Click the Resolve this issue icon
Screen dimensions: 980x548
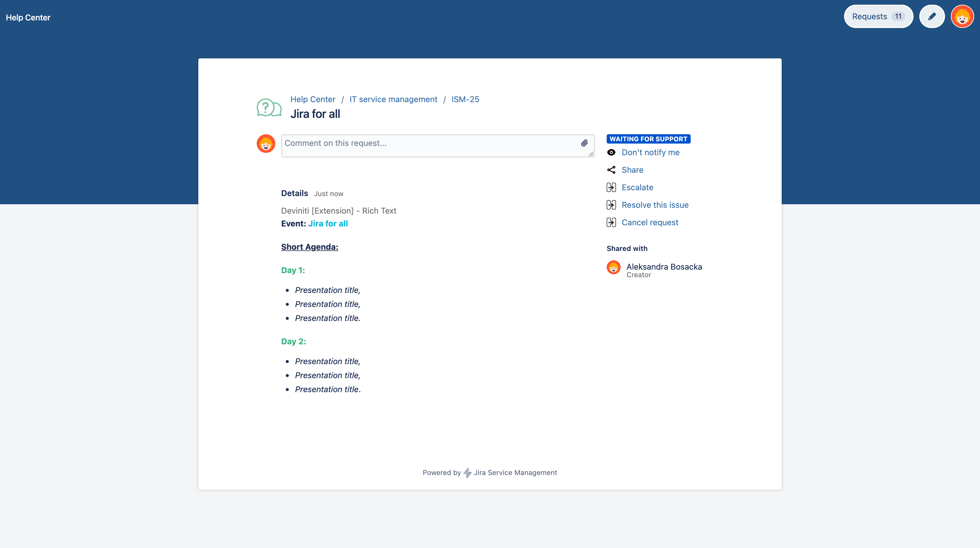(x=611, y=205)
